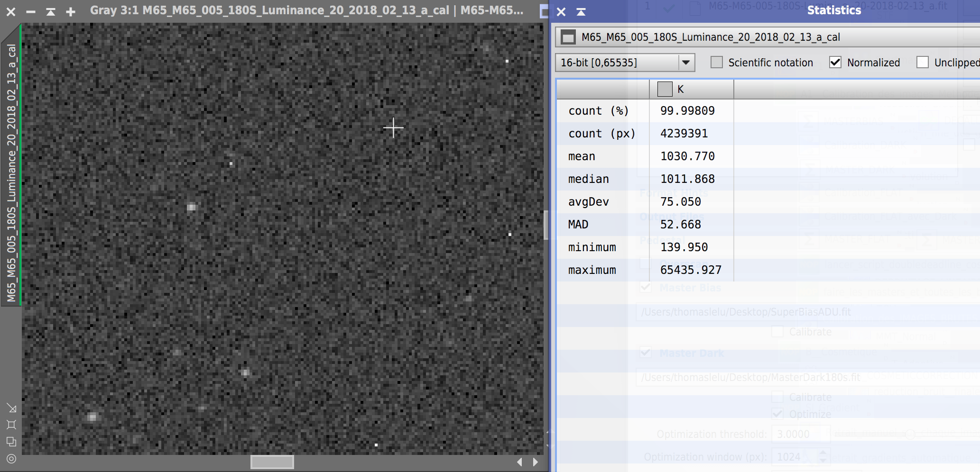The image size is (980, 472).
Task: Click the SuperBiasADU.fit path field
Action: (x=808, y=312)
